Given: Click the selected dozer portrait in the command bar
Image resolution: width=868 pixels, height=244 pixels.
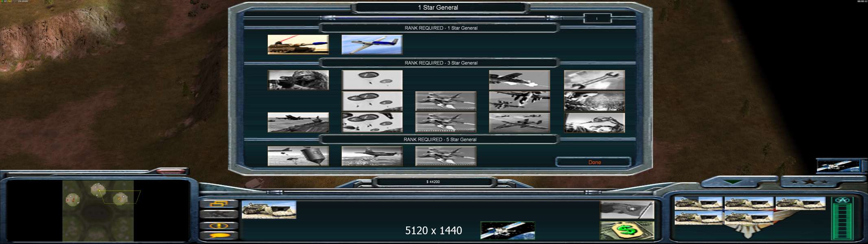Looking at the screenshot, I should click(x=269, y=210).
